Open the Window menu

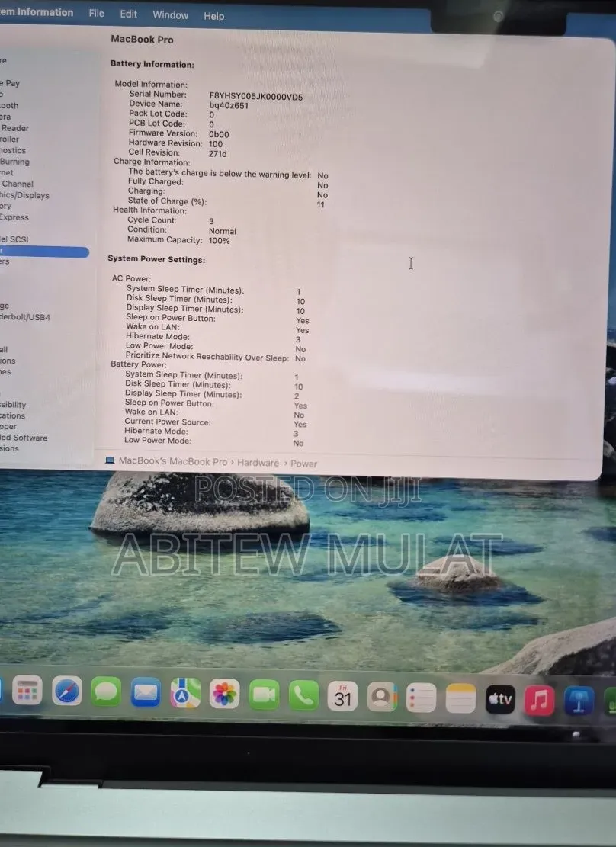tap(170, 15)
